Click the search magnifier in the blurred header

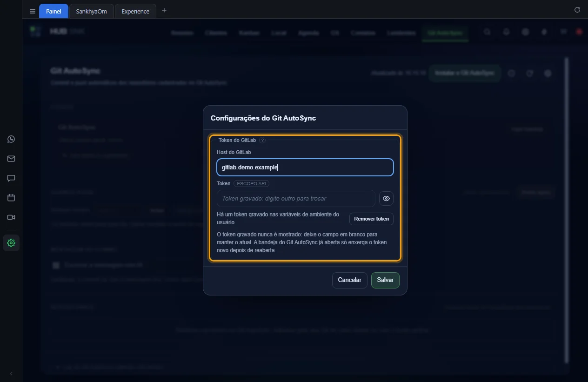tap(487, 32)
